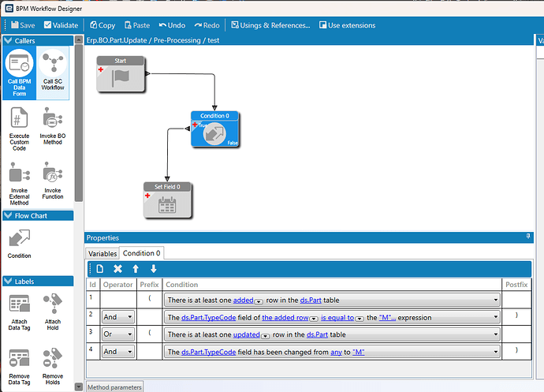Click ds.Part.TypeCode link in row 2
This screenshot has height=392, width=544.
point(208,317)
